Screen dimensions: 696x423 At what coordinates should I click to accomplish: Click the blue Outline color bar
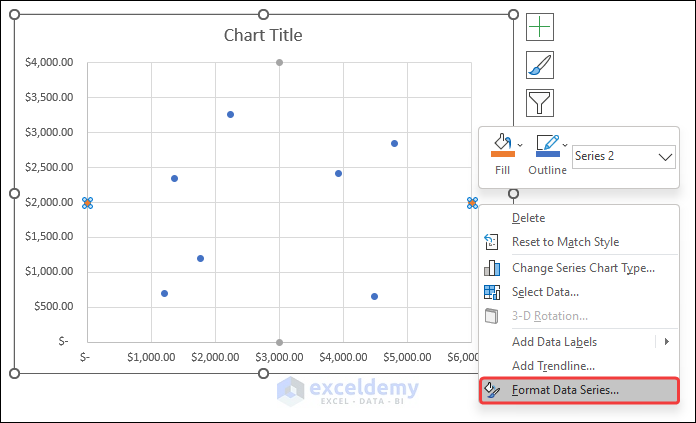(x=548, y=154)
